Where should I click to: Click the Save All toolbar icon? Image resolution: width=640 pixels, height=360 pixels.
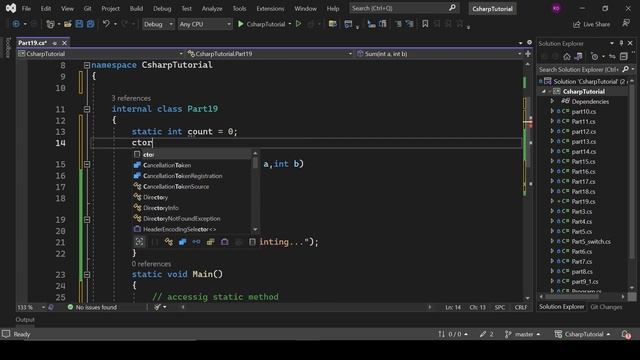pos(90,24)
